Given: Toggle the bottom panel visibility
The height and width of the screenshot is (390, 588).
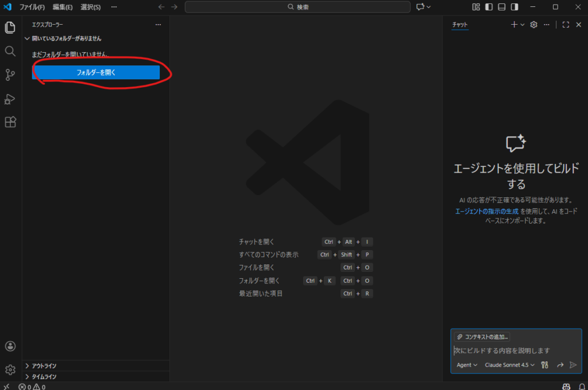Looking at the screenshot, I should 502,7.
